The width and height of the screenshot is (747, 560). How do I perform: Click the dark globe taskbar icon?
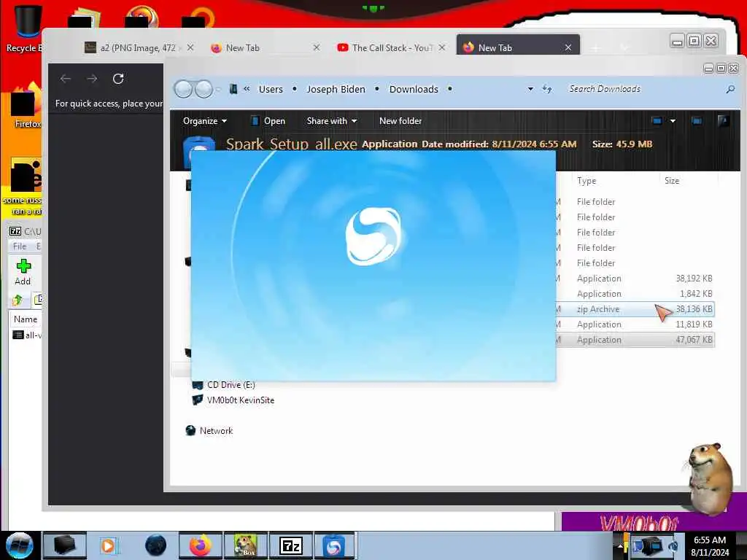[156, 545]
